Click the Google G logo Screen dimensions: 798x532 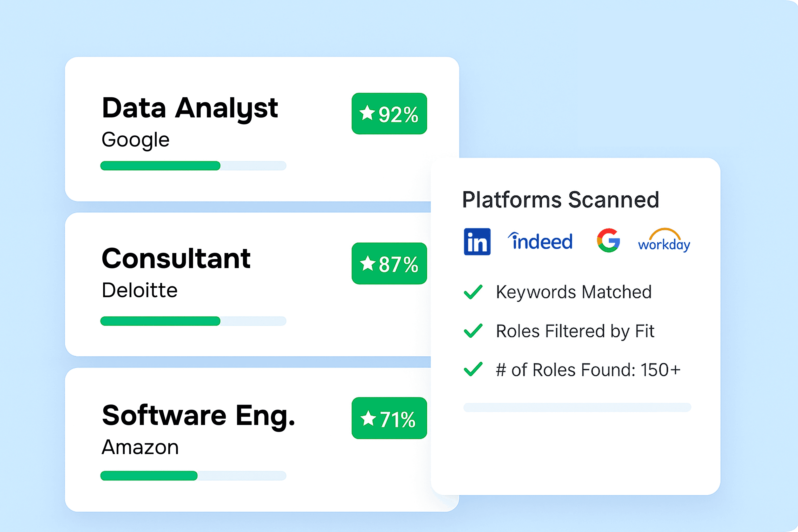click(x=608, y=240)
